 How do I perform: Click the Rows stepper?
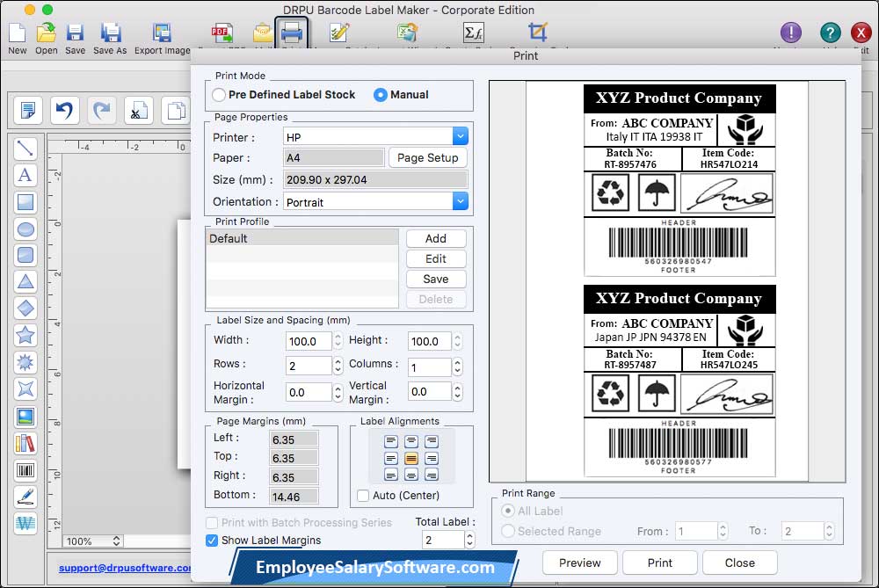(x=338, y=366)
